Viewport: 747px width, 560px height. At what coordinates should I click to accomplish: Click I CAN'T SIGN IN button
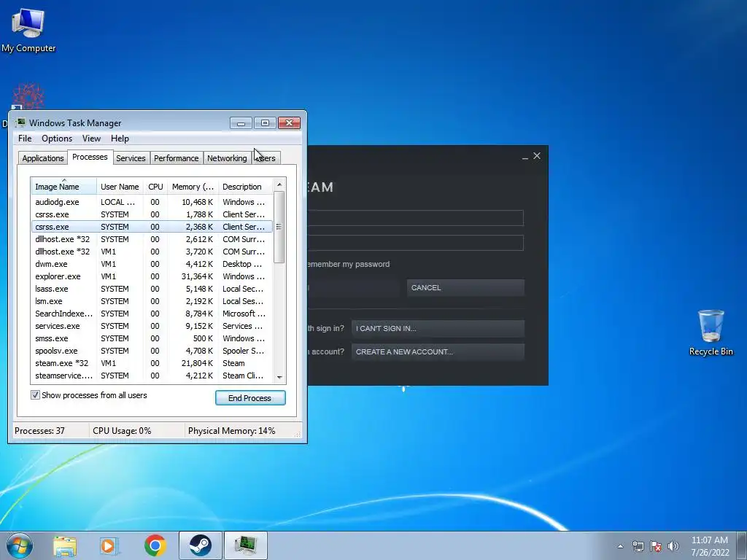click(x=438, y=329)
